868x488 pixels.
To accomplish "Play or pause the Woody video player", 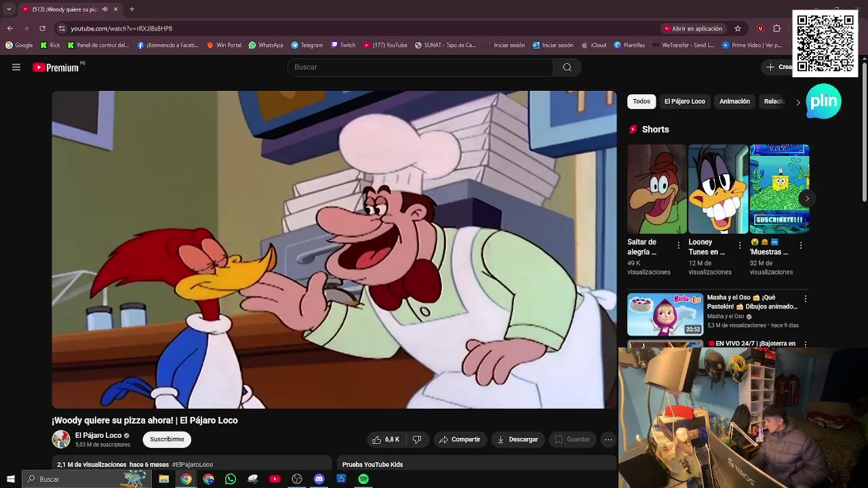I will point(334,249).
